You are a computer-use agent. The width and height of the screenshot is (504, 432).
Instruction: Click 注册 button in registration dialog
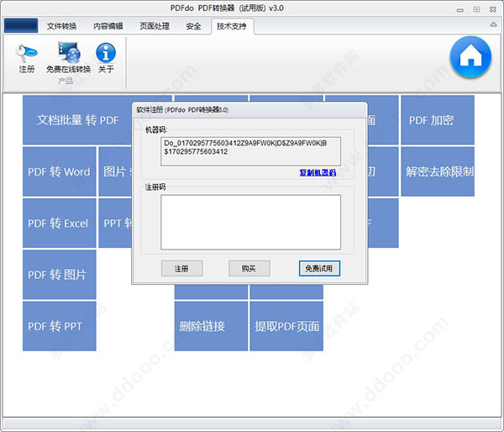(181, 268)
